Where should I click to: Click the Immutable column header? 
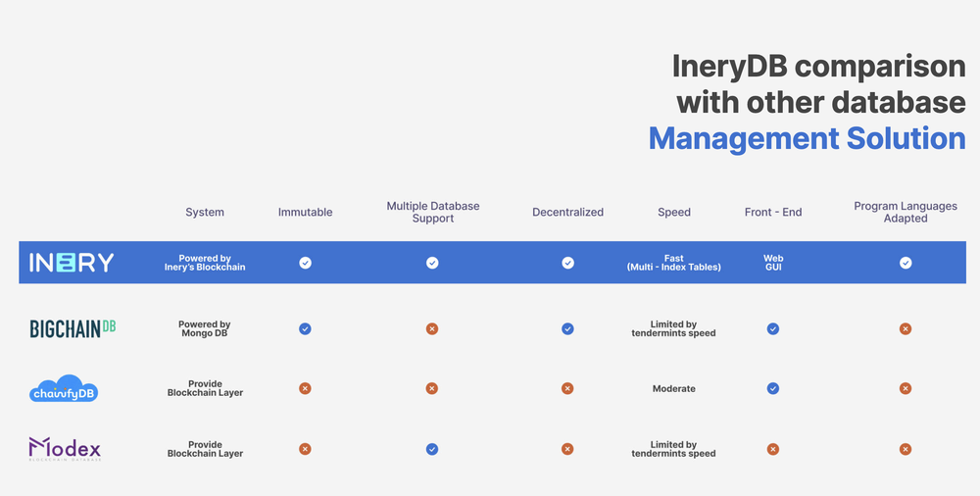[x=305, y=212]
